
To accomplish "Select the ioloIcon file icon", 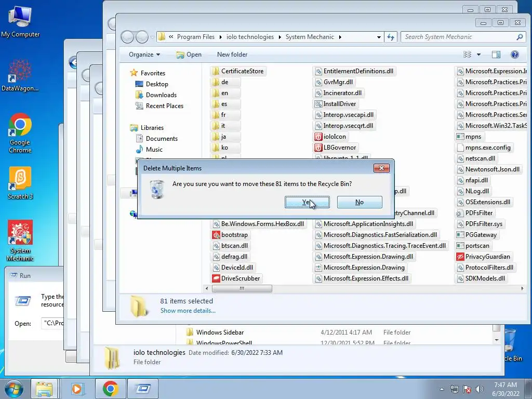I will click(318, 137).
